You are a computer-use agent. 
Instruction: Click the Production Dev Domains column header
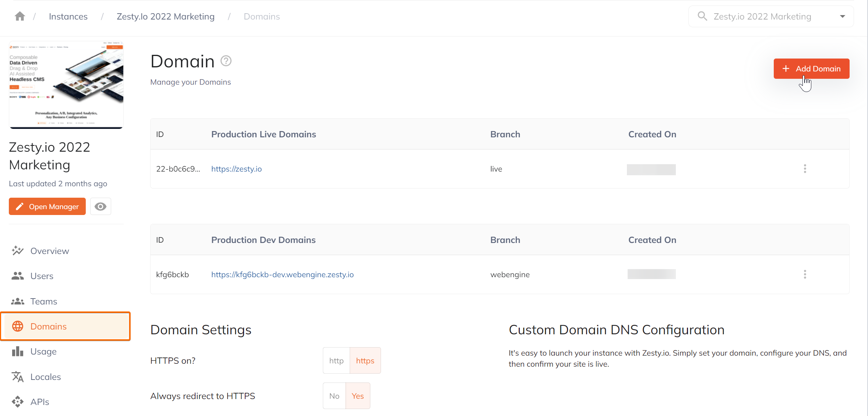[264, 240]
